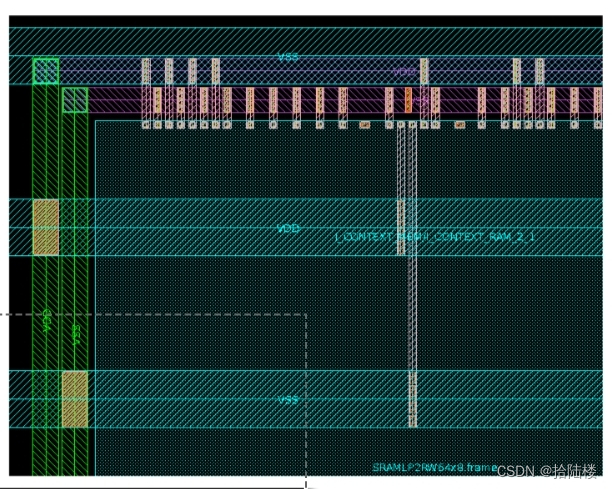613x489 pixels.
Task: Click the I_CONTEXT_RAM_2_1 instance name label
Action: [x=434, y=237]
